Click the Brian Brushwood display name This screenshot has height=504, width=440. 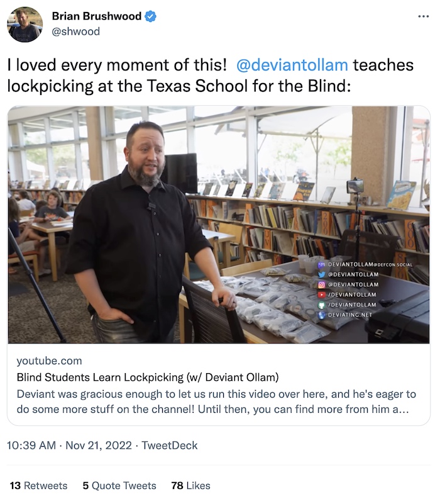point(99,13)
